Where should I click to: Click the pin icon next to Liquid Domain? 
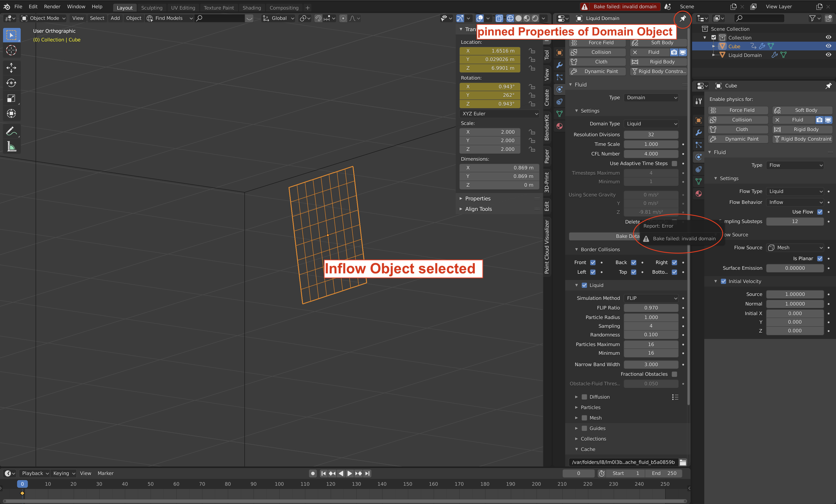[x=683, y=18]
